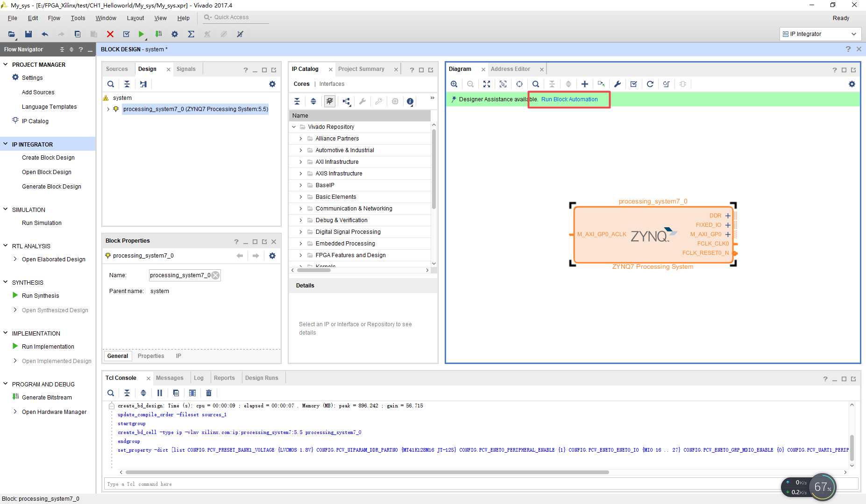Select the Digital Signal Processing row

[x=360, y=232]
